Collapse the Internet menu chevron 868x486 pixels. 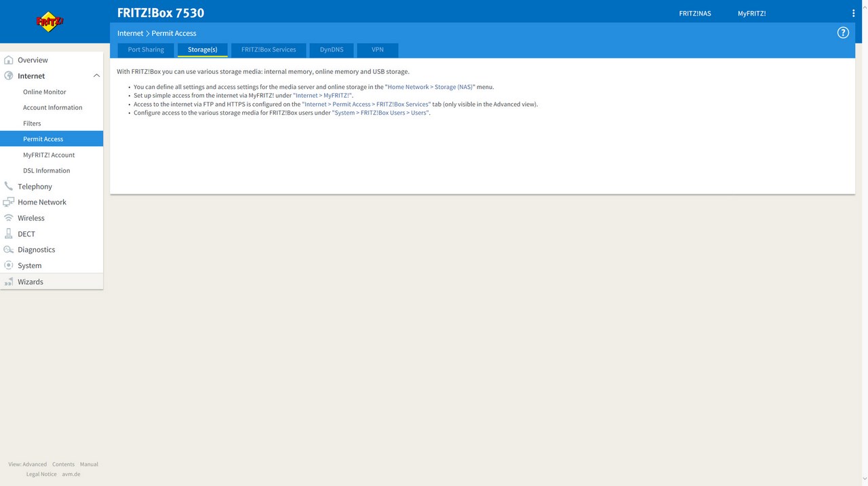96,76
